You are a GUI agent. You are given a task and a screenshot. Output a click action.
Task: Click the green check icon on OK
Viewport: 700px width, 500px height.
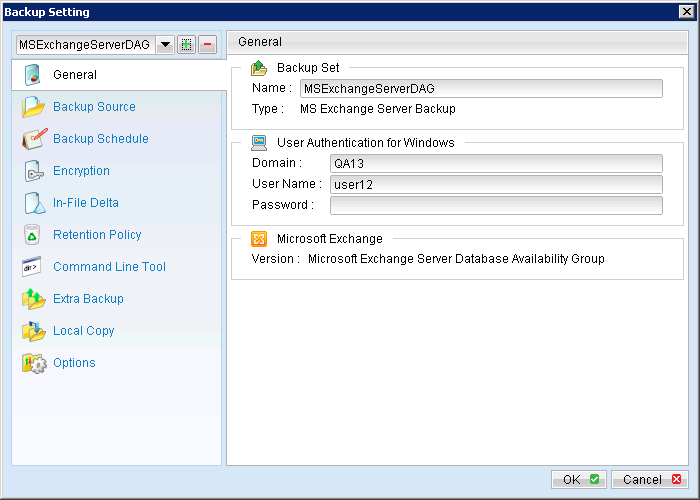(594, 479)
